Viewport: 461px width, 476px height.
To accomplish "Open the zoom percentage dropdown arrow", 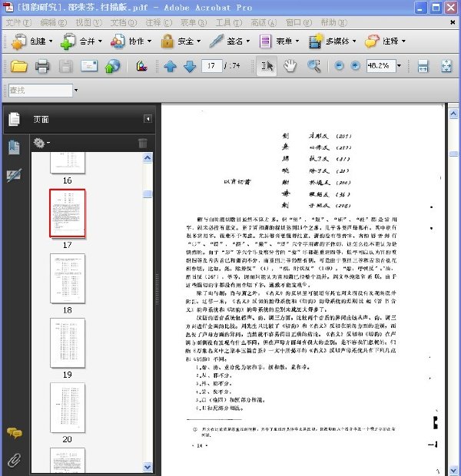I will (399, 65).
